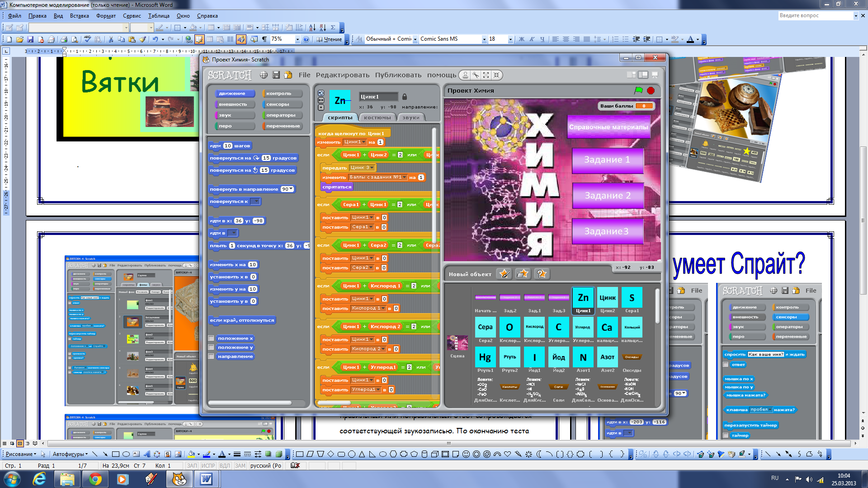Click Word's center alignment icon
This screenshot has width=868, height=488.
click(x=566, y=39)
